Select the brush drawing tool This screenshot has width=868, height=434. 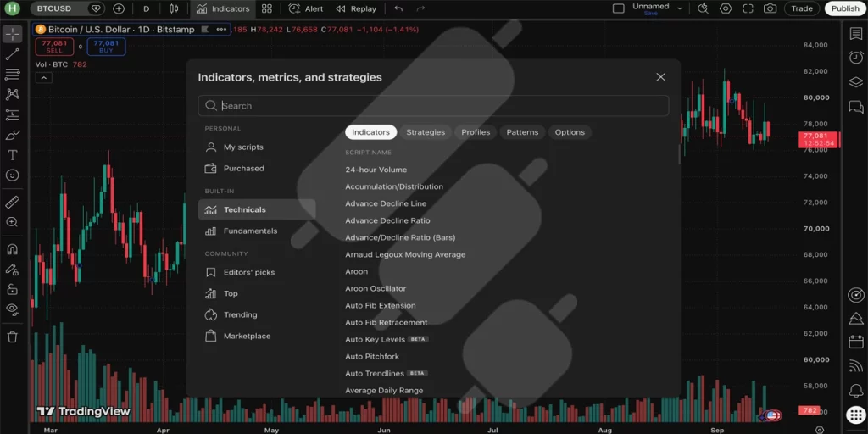click(x=12, y=135)
